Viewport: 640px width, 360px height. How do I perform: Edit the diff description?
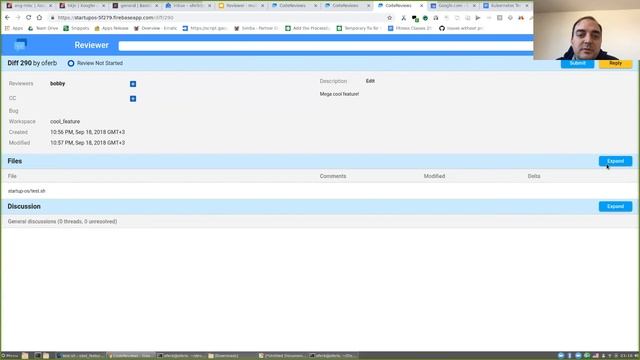click(x=370, y=81)
